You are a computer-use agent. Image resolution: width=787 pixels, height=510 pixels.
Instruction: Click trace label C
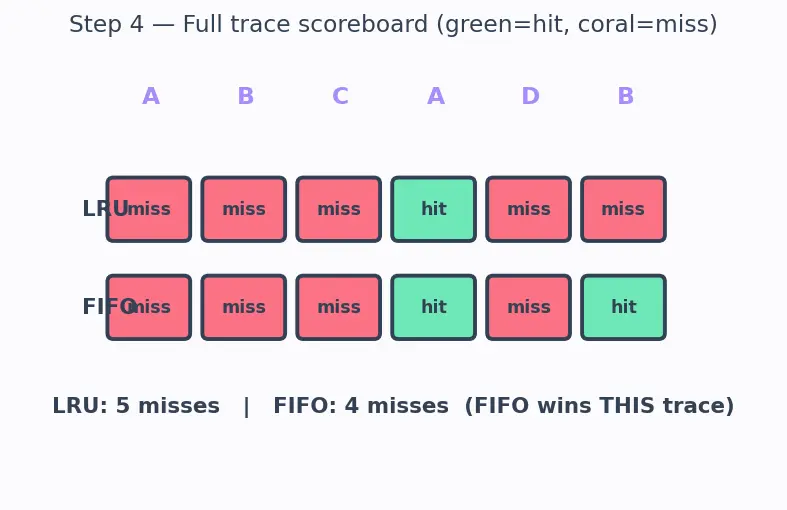tap(340, 96)
